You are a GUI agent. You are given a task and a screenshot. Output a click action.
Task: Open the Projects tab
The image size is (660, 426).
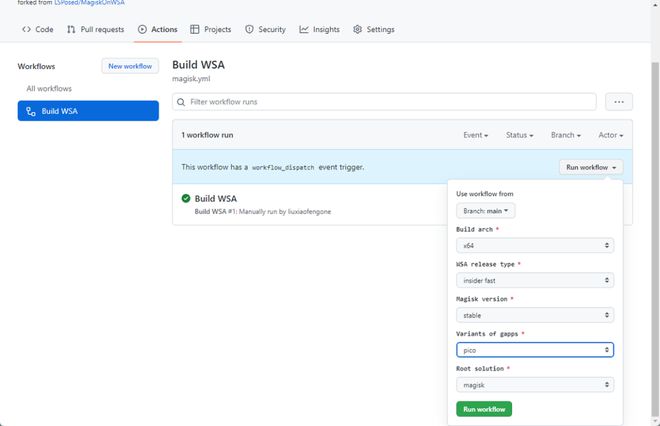click(x=211, y=30)
